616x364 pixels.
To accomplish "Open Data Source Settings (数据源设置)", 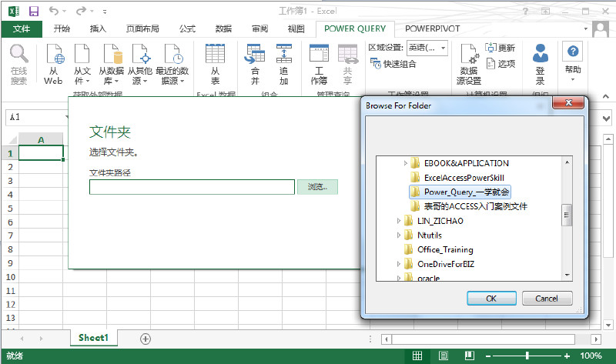I will (x=469, y=65).
